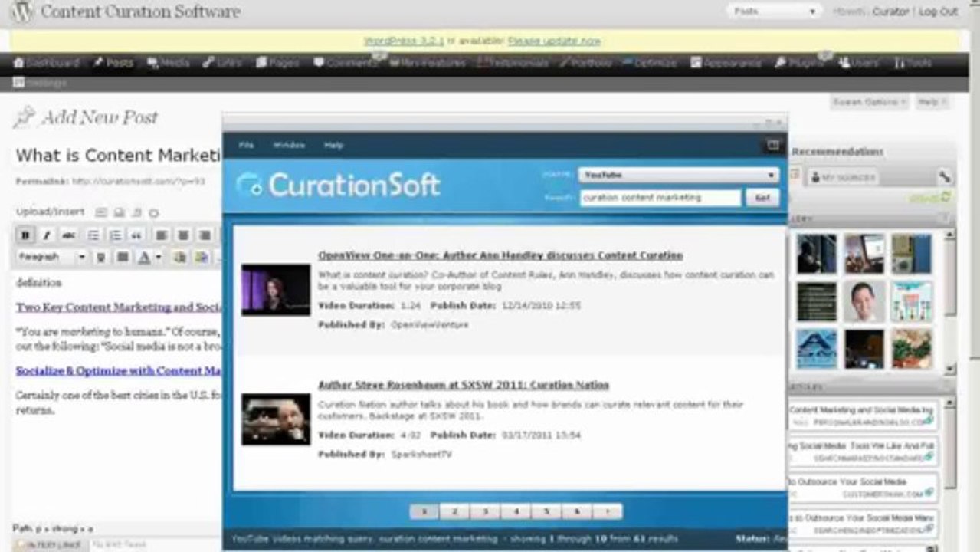This screenshot has width=980, height=552.
Task: Click the Add Video upload icon
Action: (119, 212)
